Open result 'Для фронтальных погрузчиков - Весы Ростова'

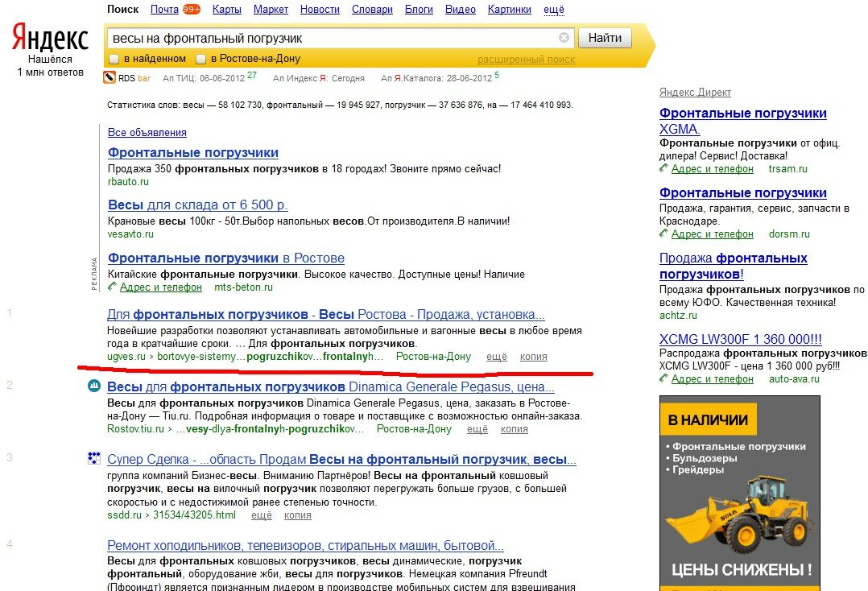pos(326,314)
